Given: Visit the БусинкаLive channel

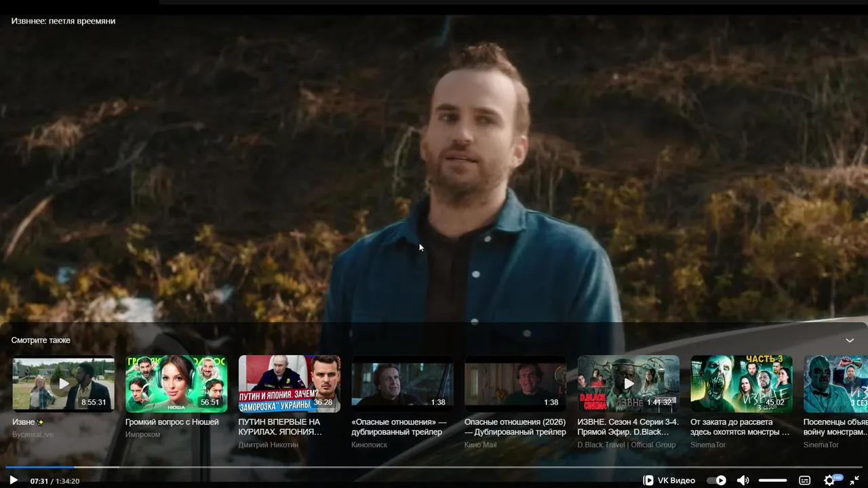Looking at the screenshot, I should [x=33, y=434].
